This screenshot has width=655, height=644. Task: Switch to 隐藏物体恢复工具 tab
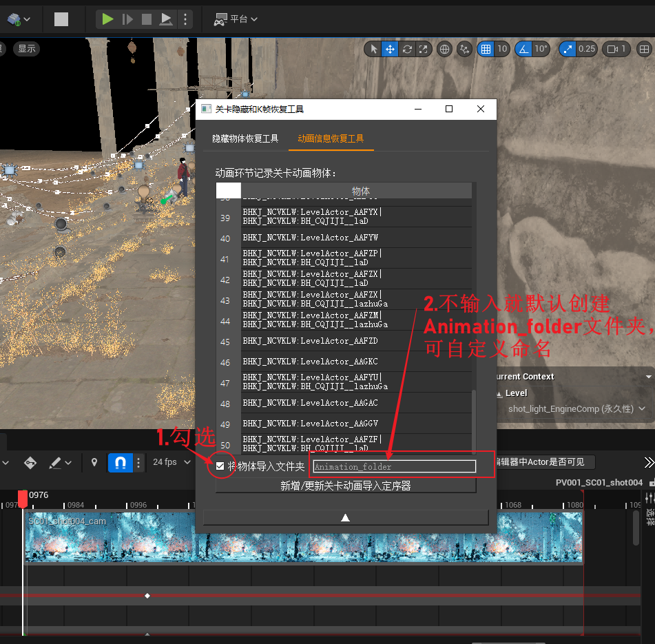(245, 138)
